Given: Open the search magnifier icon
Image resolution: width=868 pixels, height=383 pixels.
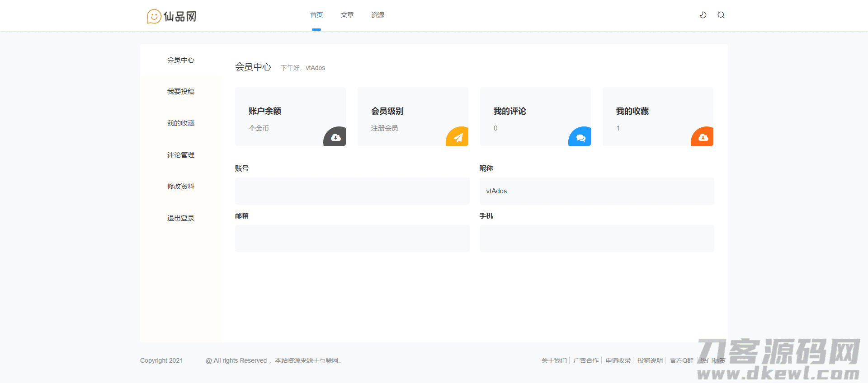Looking at the screenshot, I should pyautogui.click(x=721, y=15).
